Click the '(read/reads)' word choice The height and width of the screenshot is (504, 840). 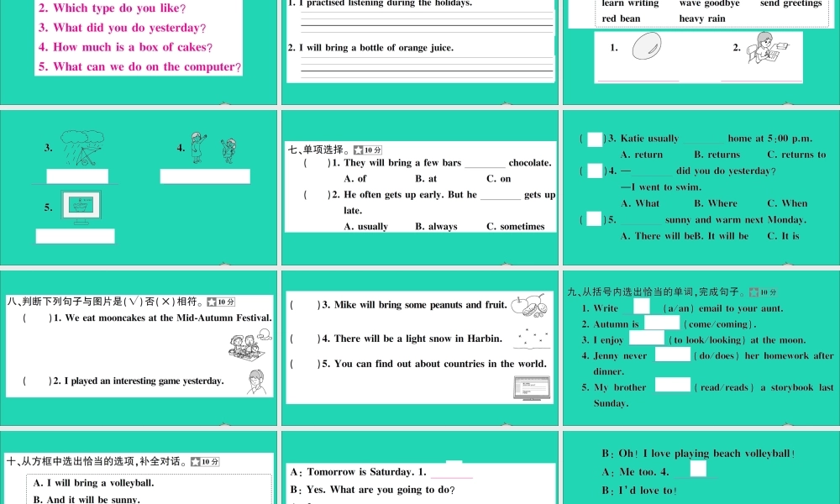(724, 388)
